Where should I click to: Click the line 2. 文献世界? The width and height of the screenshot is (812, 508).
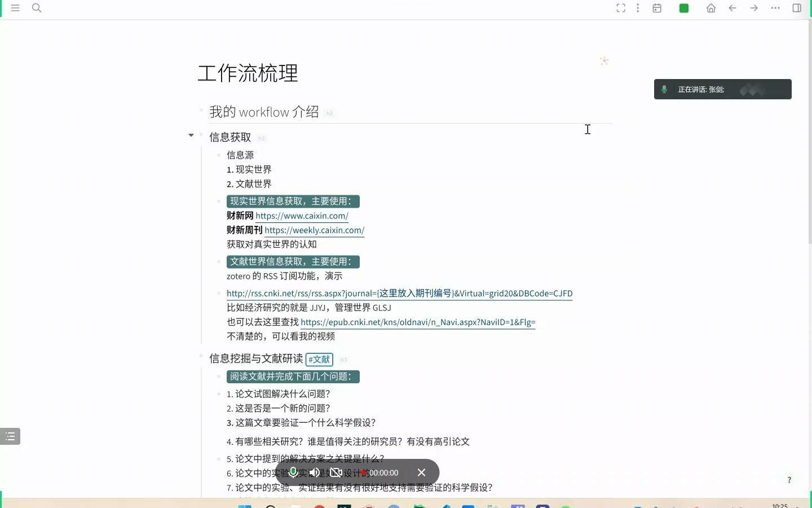(249, 184)
